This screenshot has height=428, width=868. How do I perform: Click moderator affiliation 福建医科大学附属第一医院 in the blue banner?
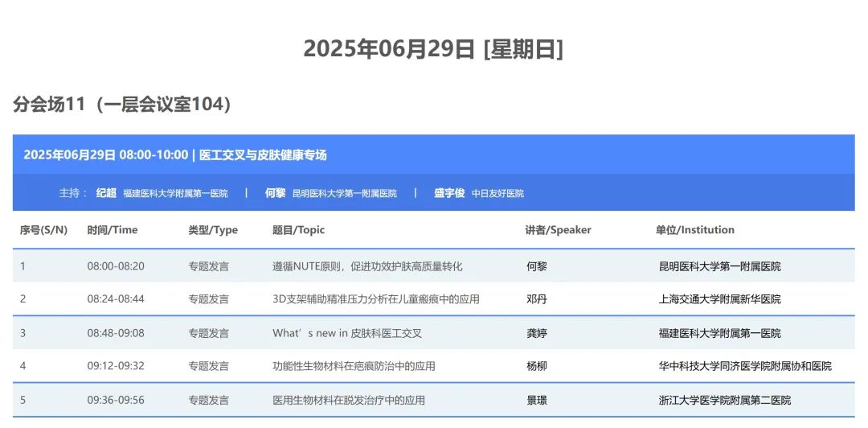175,194
